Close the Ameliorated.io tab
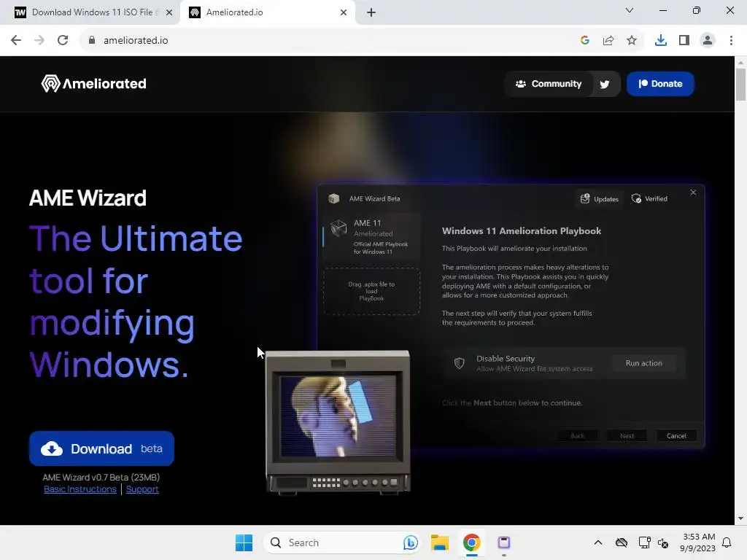Viewport: 747px width, 560px height. click(344, 13)
